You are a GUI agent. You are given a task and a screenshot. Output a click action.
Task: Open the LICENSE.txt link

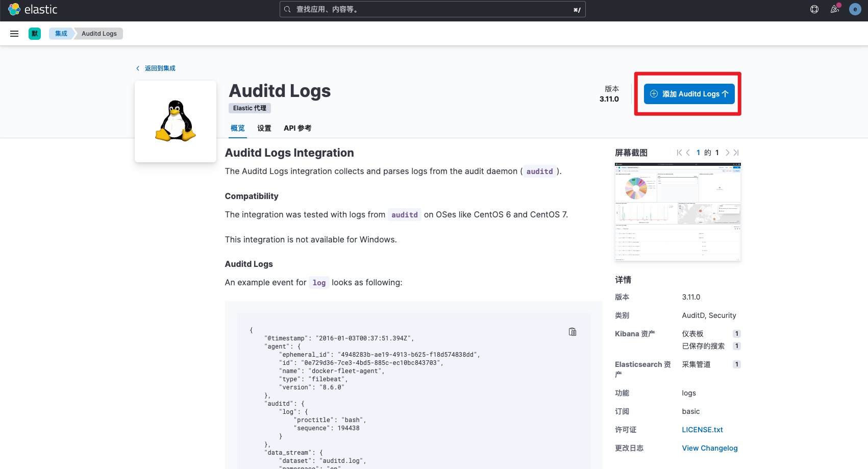[702, 430]
